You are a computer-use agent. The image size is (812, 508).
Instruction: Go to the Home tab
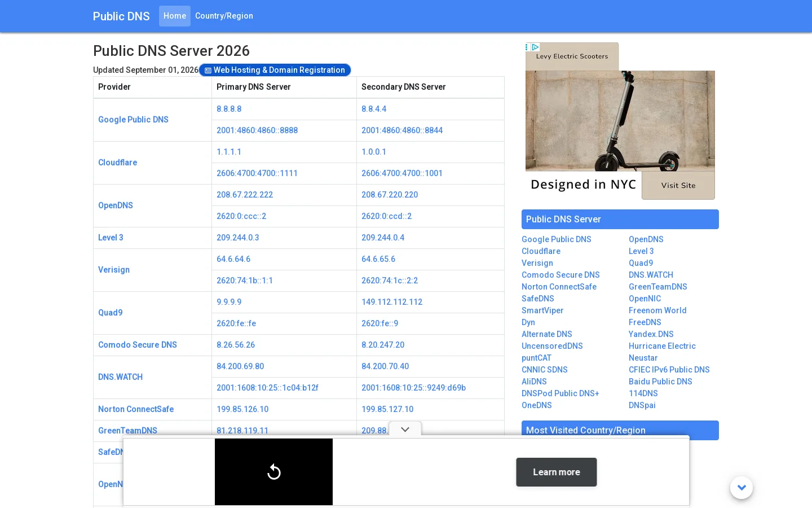175,16
